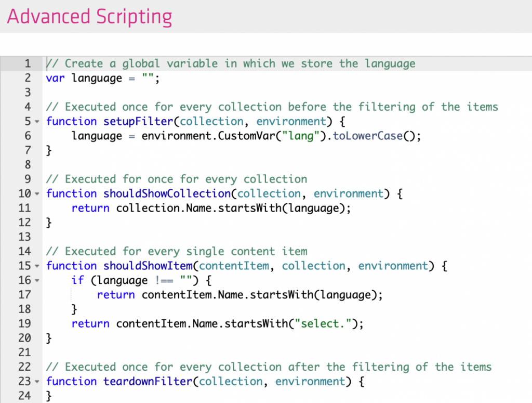
Task: Click the return keyword on line 19
Action: pos(90,324)
